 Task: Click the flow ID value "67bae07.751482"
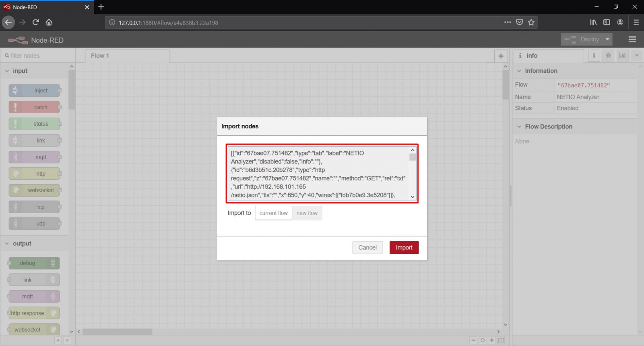(x=584, y=85)
